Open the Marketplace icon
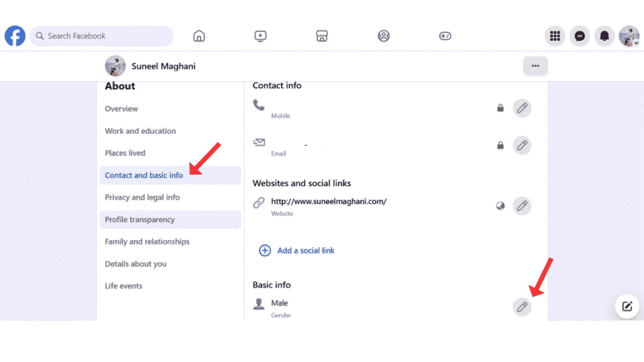Image resolution: width=644 pixels, height=362 pixels. [322, 36]
